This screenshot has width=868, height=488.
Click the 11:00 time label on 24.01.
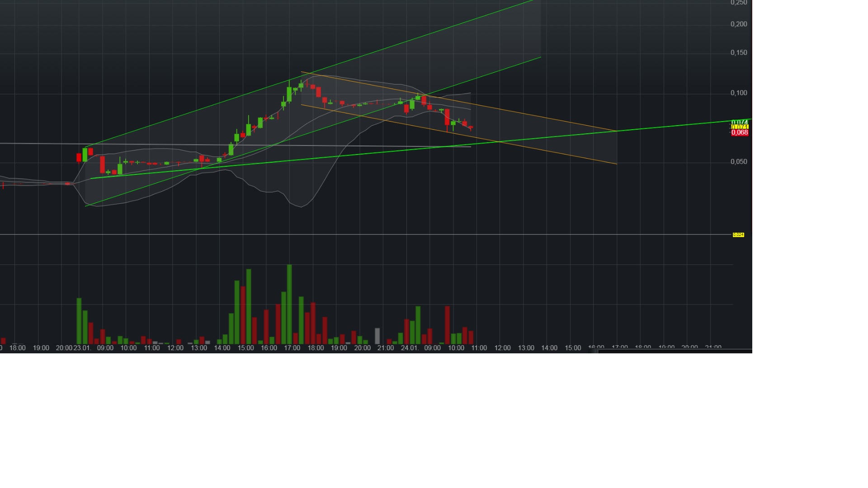click(x=479, y=348)
